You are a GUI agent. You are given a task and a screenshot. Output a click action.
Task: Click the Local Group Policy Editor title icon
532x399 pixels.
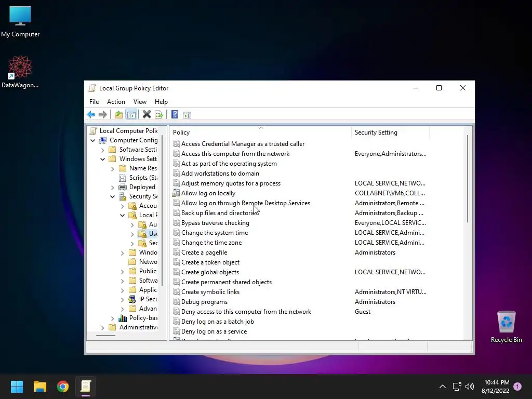click(x=92, y=88)
